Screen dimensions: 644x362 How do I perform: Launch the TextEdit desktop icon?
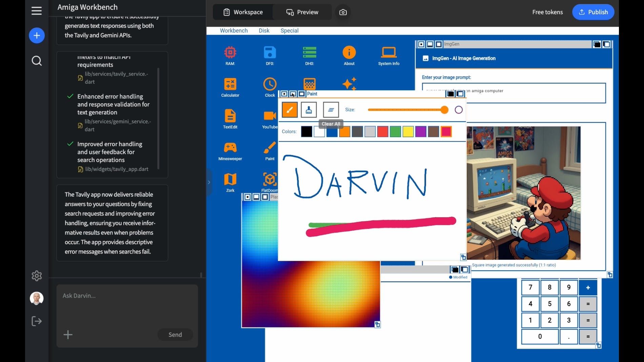[230, 119]
